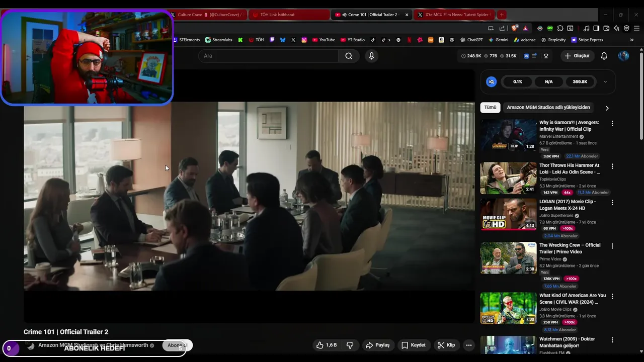Start voice search with the microphone icon

[371, 56]
